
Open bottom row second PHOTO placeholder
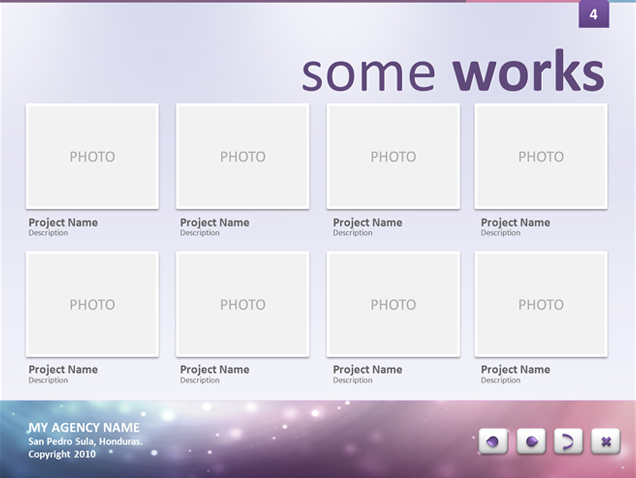point(243,304)
